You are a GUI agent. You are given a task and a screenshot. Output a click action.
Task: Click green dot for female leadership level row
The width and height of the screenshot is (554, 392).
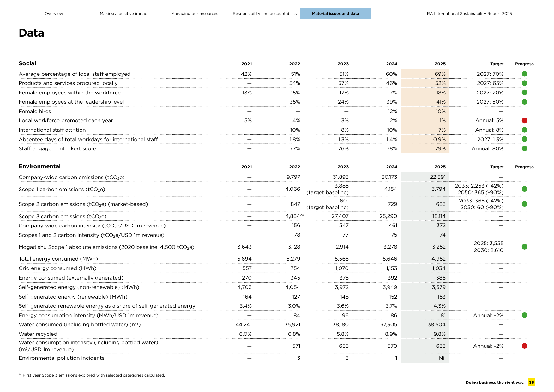coord(525,102)
